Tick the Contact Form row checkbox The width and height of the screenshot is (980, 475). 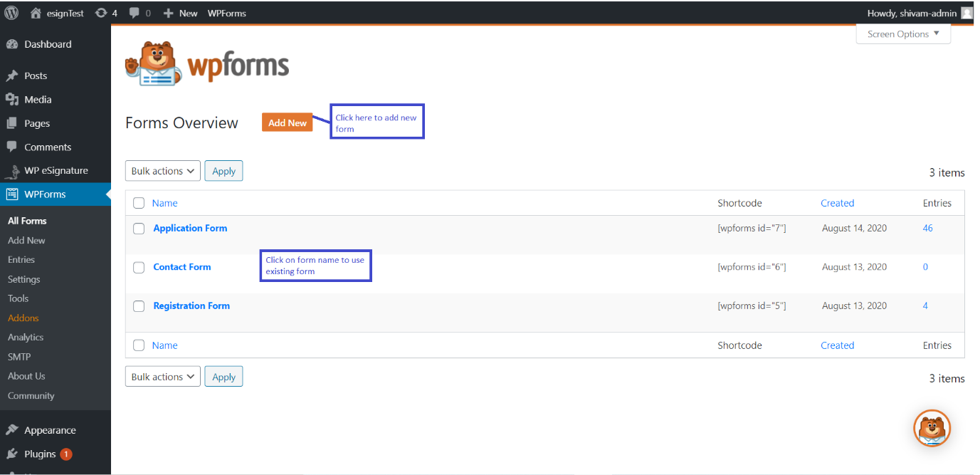(139, 267)
